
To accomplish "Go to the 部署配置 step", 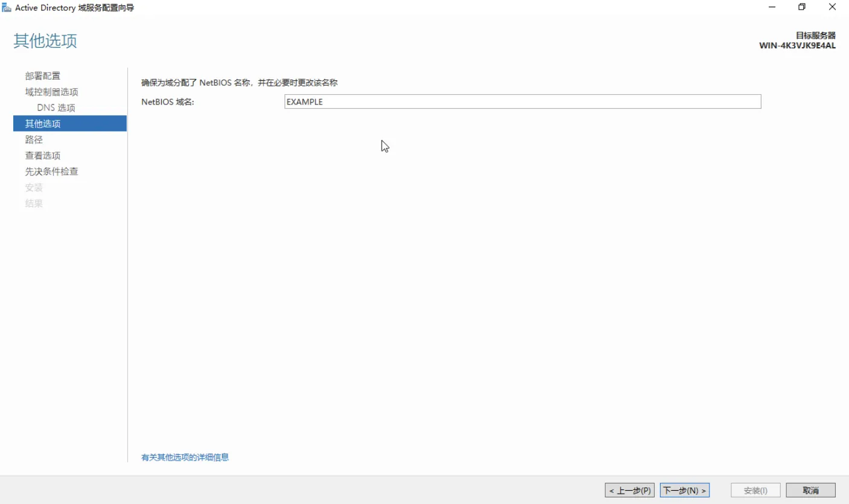I will click(x=43, y=76).
